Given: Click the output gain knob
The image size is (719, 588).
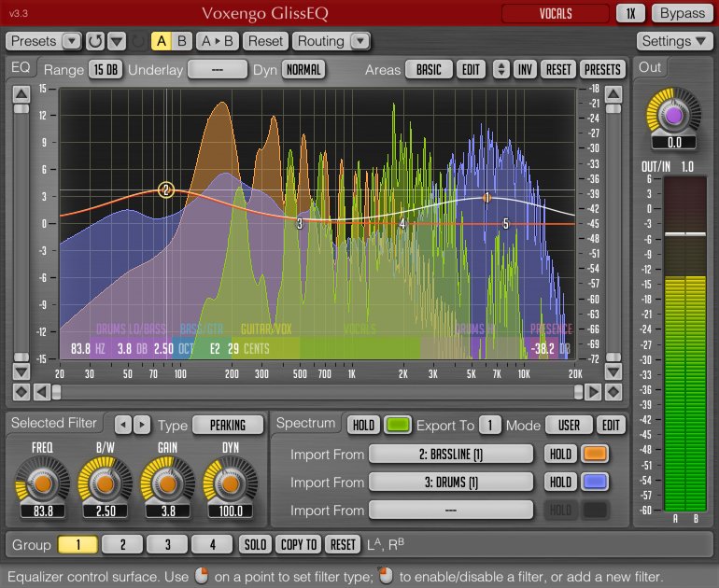Looking at the screenshot, I should click(x=673, y=115).
